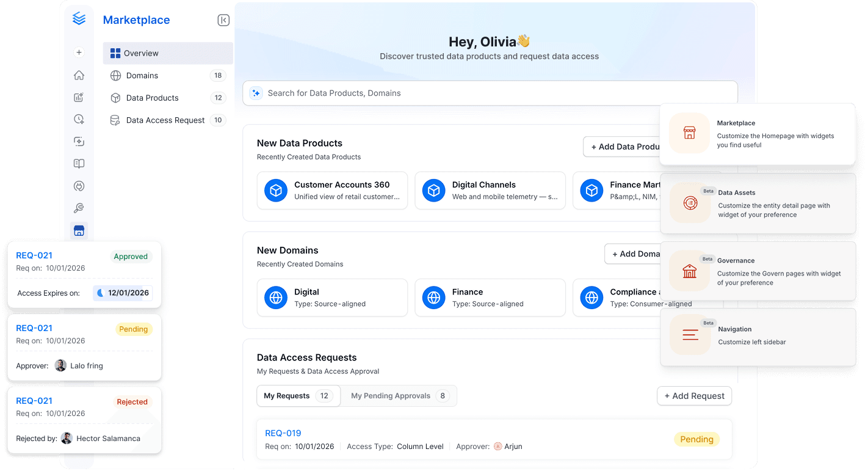Viewport: 868px width, 471px height.
Task: Click the plus icon in left rail
Action: 79,53
